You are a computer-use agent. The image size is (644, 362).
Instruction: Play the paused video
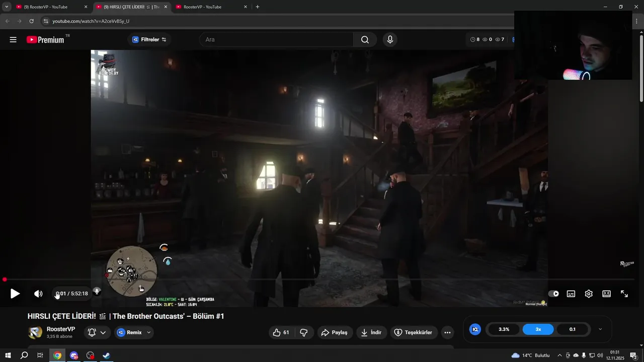(x=15, y=294)
